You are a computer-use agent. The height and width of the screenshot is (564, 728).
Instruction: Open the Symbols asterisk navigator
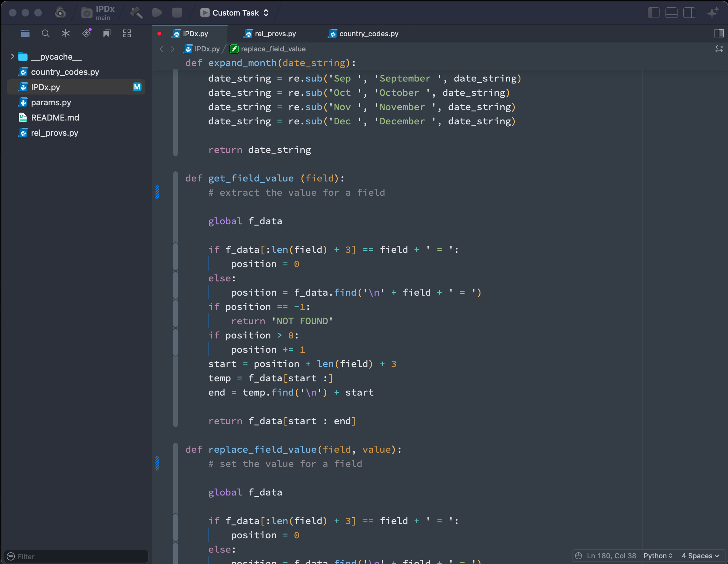[66, 33]
